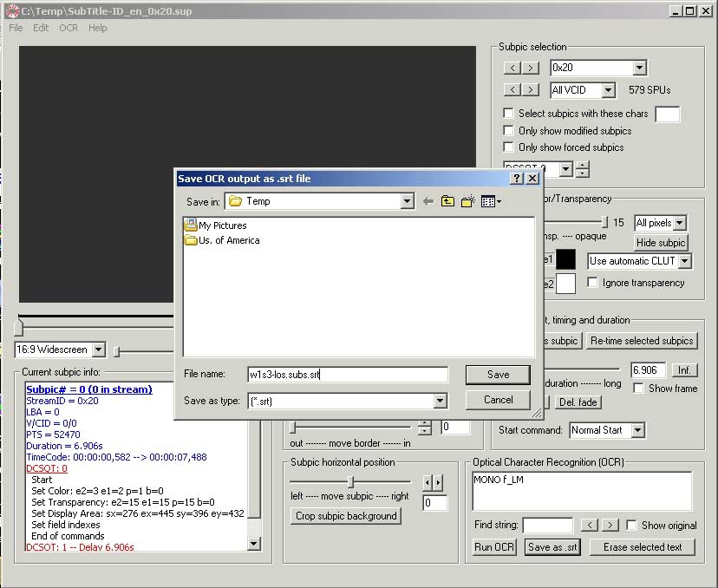
Task: Click the Subpic# = 0 link text
Action: point(89,389)
